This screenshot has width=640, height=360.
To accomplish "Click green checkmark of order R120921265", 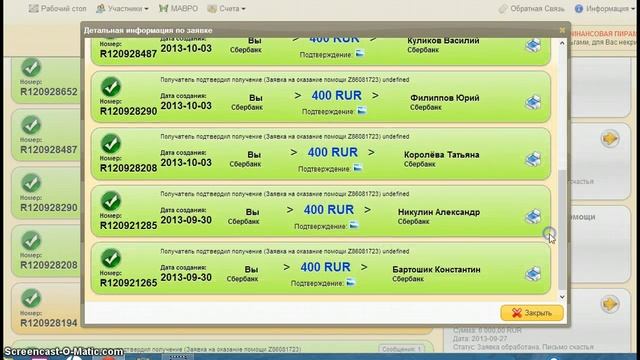I will click(111, 258).
